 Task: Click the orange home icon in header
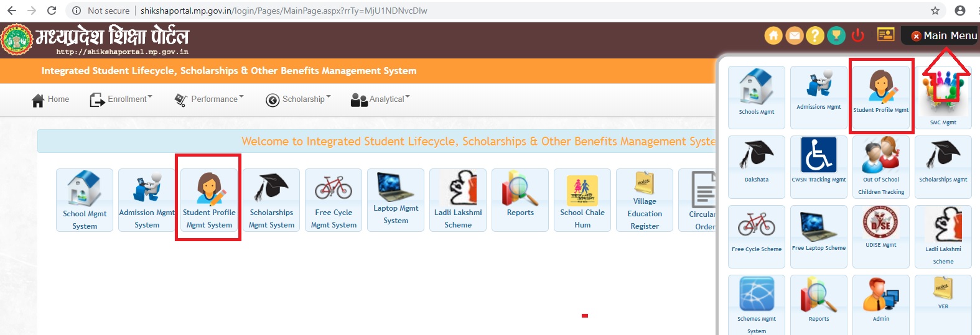coord(773,35)
